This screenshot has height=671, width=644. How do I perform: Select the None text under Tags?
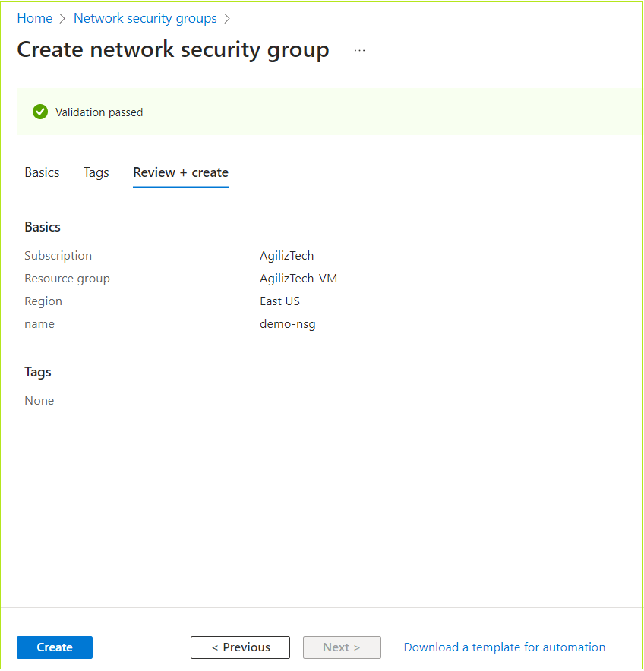[39, 400]
